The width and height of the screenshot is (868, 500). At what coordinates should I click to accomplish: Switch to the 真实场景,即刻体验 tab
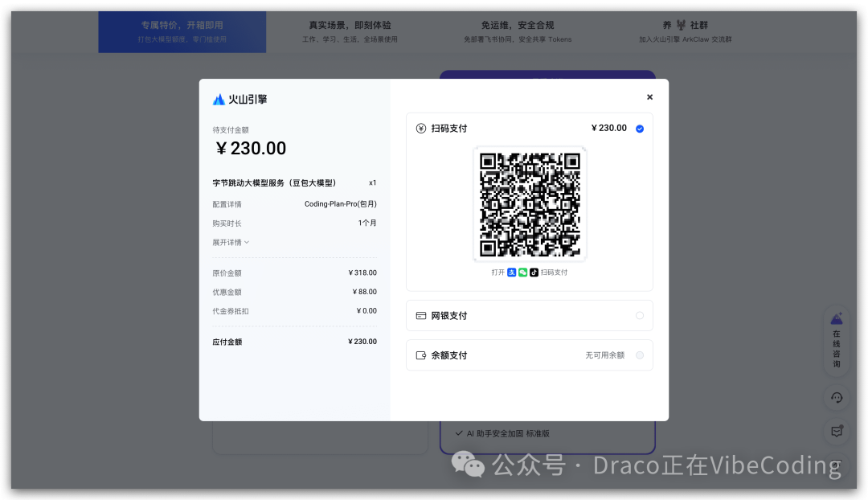[x=350, y=31]
